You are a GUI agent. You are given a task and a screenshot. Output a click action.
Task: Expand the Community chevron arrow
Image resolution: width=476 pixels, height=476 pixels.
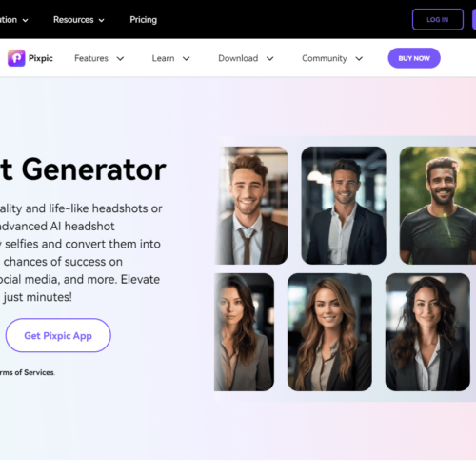point(359,59)
